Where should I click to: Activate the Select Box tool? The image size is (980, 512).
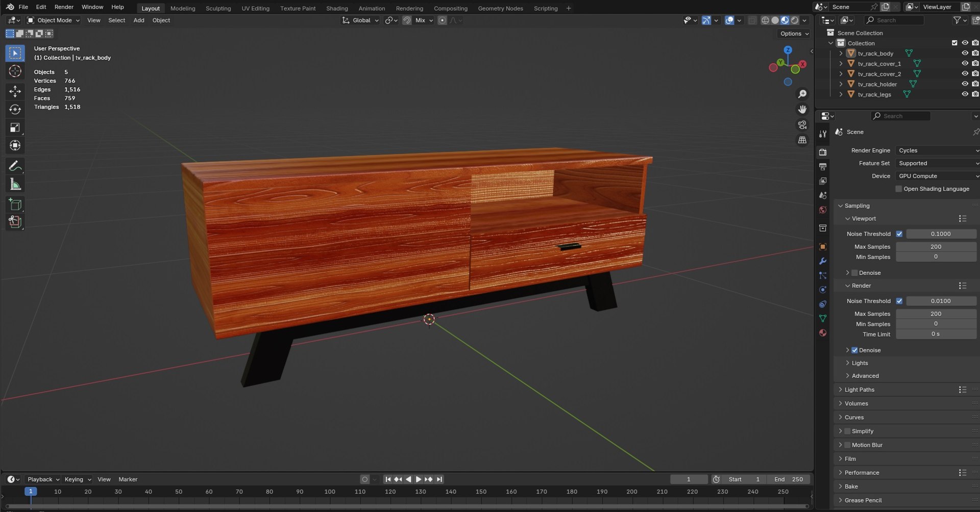[15, 53]
